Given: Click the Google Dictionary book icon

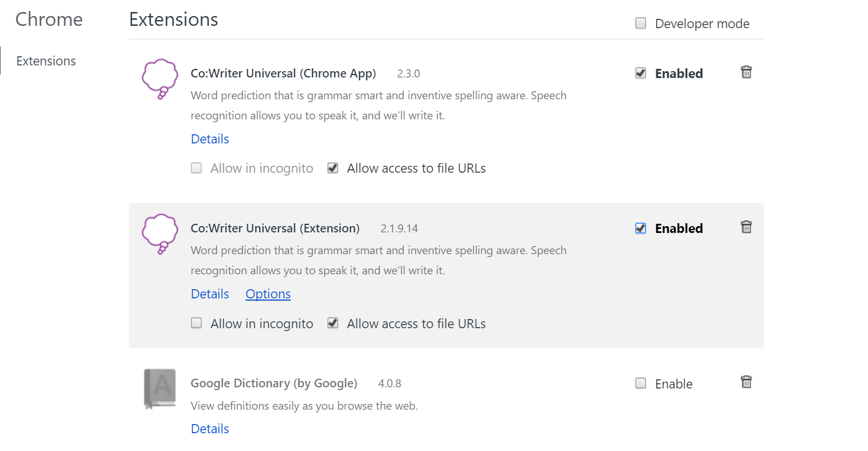Looking at the screenshot, I should pos(159,388).
